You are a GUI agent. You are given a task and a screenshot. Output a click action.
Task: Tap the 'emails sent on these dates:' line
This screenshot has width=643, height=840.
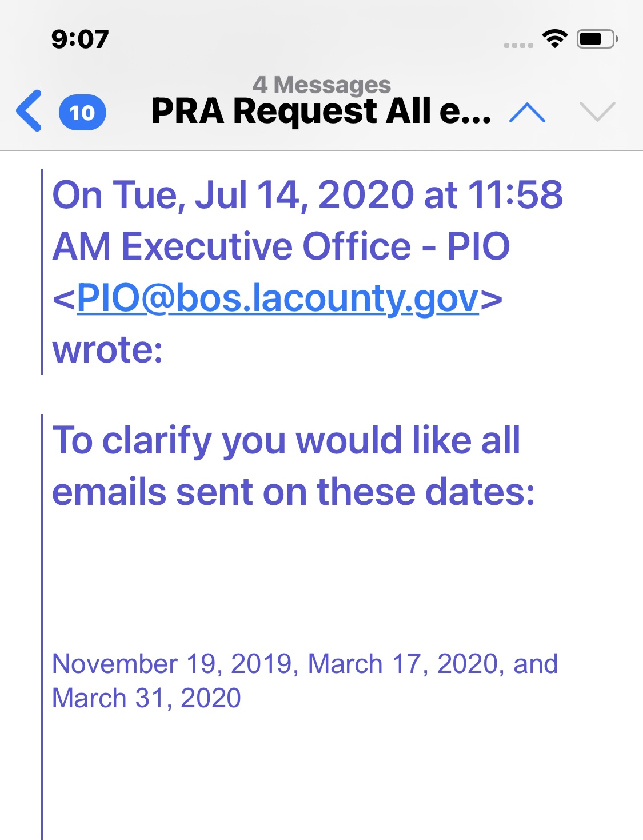coord(293,492)
